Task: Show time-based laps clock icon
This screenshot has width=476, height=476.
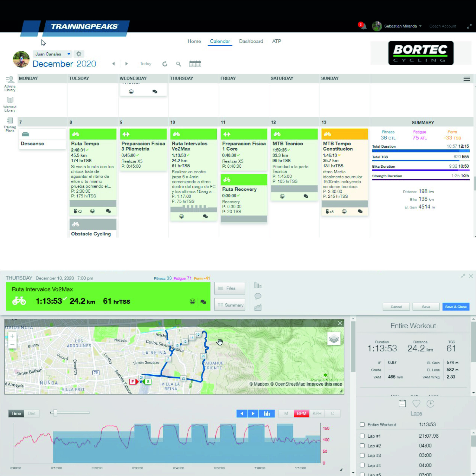Action: tap(430, 403)
